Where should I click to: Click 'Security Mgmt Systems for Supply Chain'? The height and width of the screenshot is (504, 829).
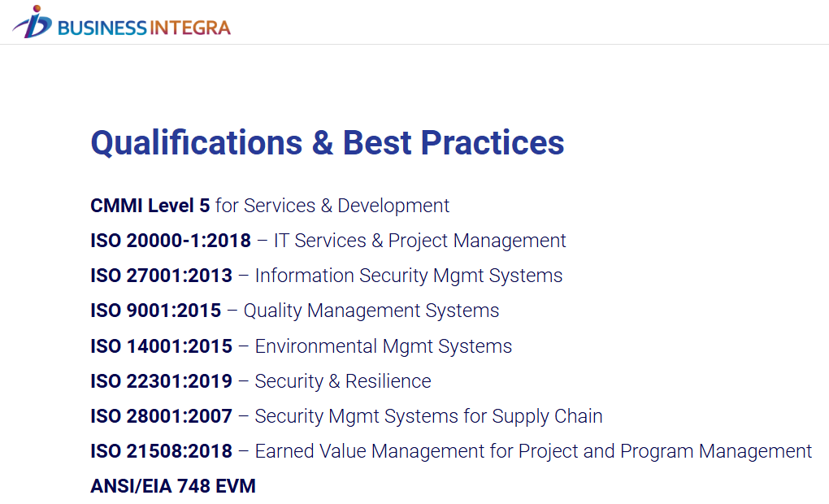point(429,416)
